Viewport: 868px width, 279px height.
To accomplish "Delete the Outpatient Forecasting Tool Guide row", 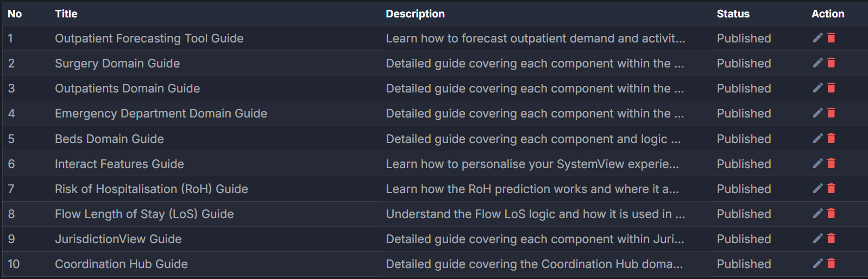I will click(831, 38).
